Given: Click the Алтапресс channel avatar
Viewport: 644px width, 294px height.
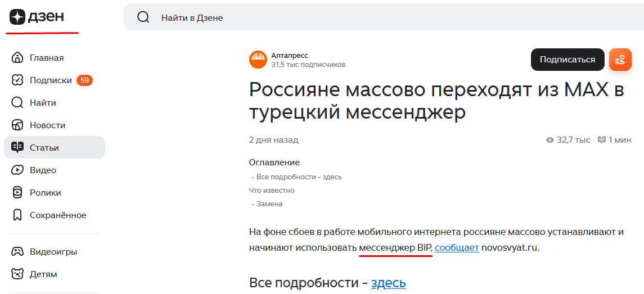Looking at the screenshot, I should pos(258,60).
